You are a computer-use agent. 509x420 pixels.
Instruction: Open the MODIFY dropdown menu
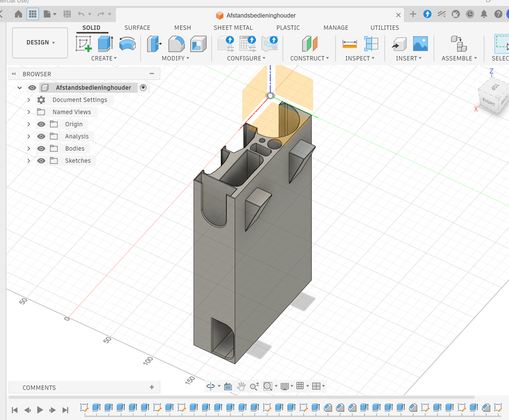point(176,59)
